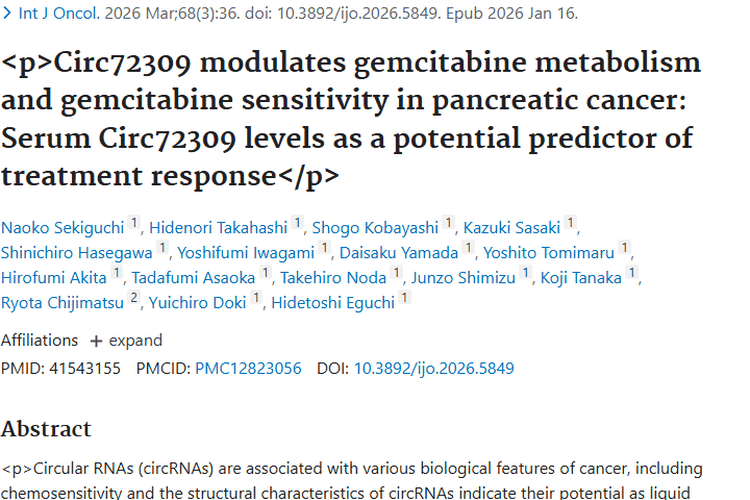Click Naoko Sekiguchi affiliation superscript 1
750x500 pixels.
click(x=135, y=225)
